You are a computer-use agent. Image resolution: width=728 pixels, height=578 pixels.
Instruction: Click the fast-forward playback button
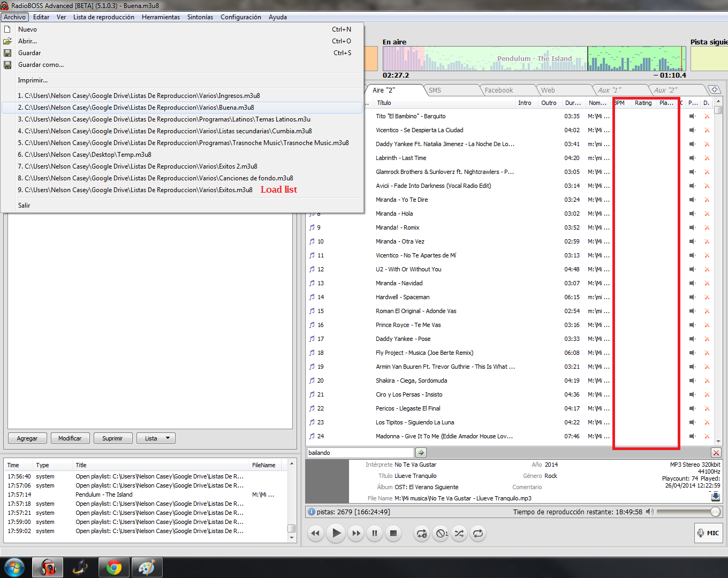[356, 533]
